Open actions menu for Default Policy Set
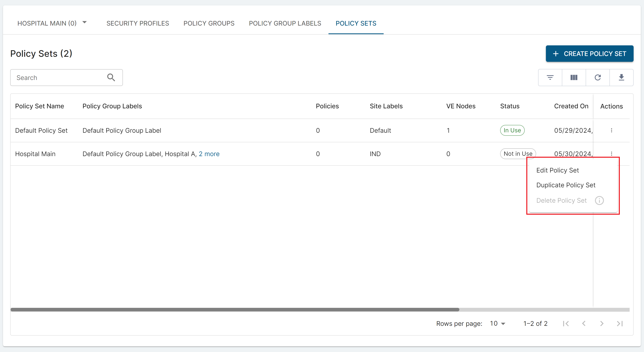Viewport: 644px width, 352px height. (611, 130)
